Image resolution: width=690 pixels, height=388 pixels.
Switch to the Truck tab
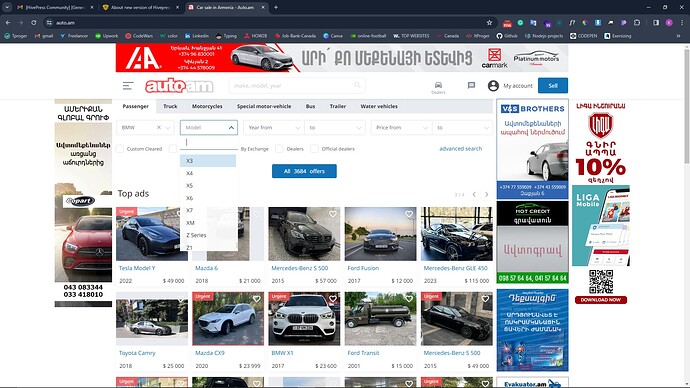click(x=170, y=106)
